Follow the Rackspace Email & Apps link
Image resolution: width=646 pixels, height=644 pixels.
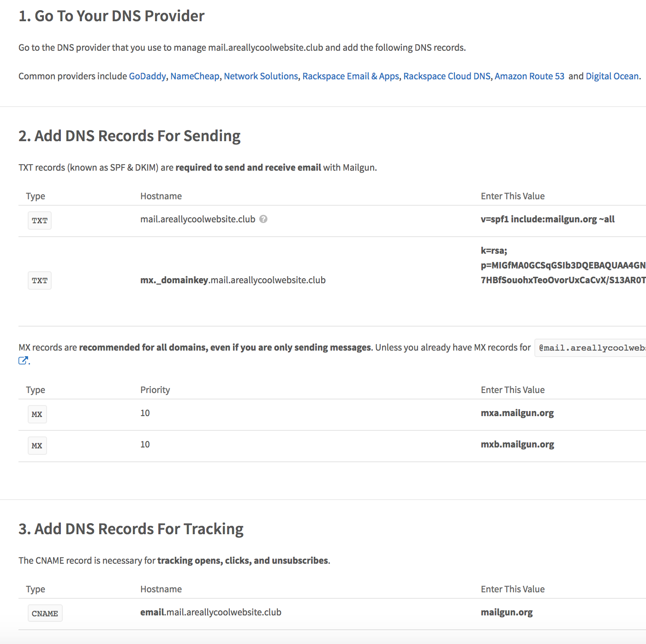click(x=351, y=76)
